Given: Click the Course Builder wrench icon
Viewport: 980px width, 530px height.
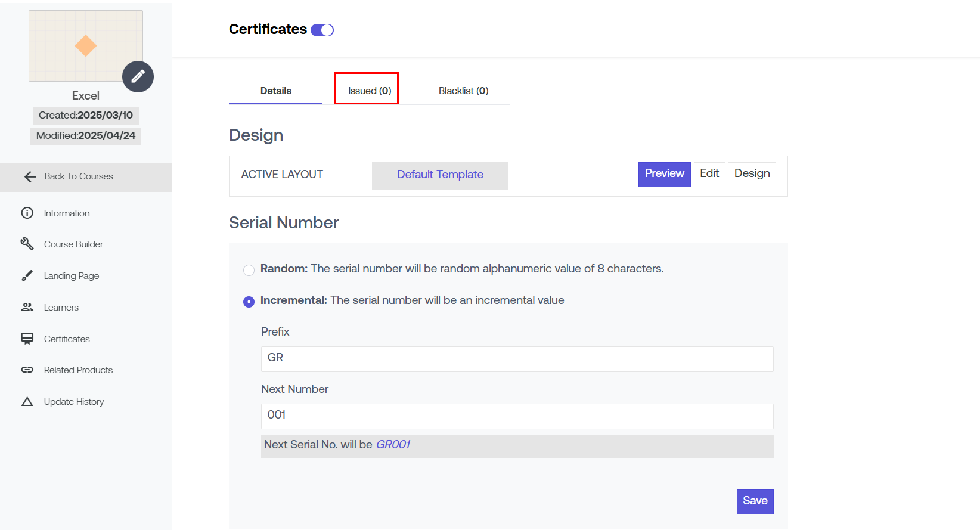Looking at the screenshot, I should 27,244.
